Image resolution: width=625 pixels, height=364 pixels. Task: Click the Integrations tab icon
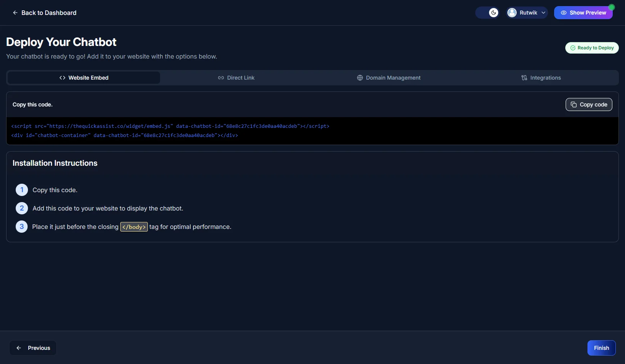coord(524,78)
